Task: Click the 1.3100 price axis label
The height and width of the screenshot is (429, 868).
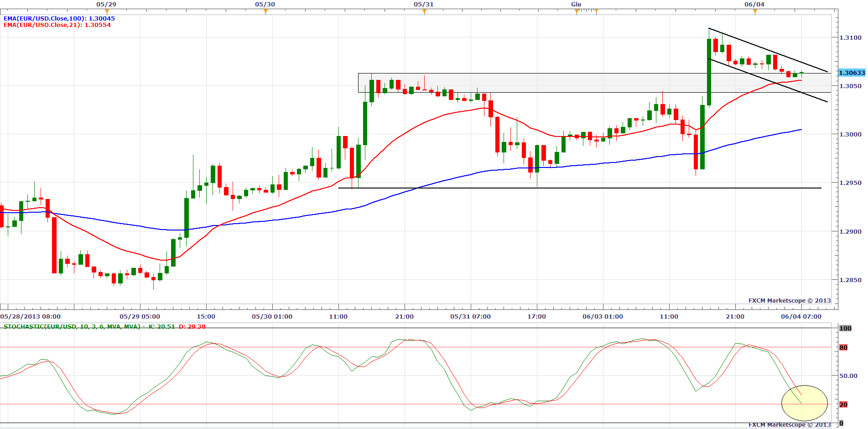Action: click(x=850, y=37)
